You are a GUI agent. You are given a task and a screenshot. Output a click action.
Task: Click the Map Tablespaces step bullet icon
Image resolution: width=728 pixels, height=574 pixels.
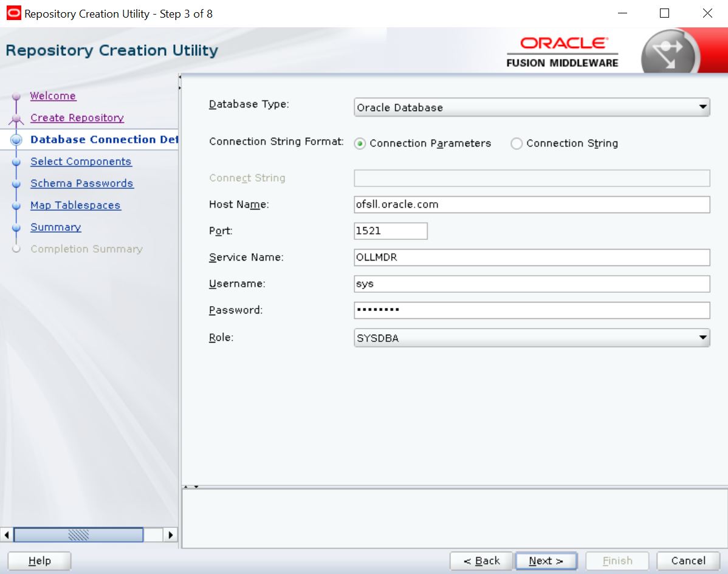16,205
